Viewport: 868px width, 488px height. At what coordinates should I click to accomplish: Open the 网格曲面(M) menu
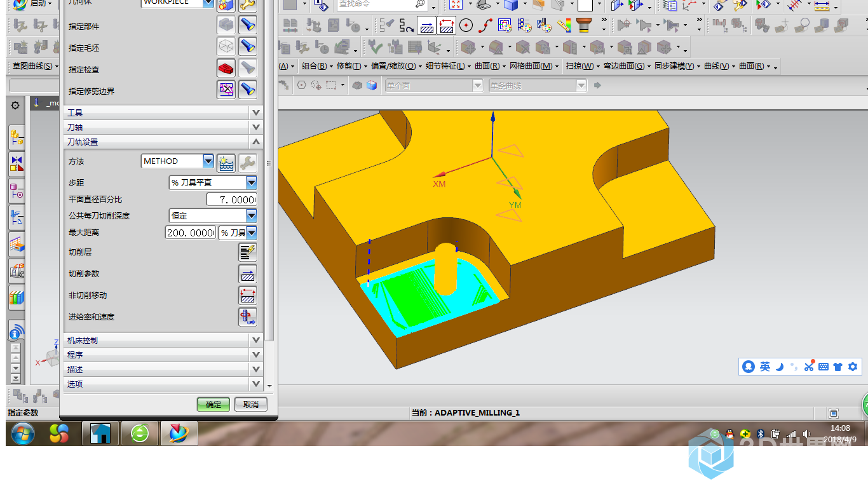tap(534, 66)
